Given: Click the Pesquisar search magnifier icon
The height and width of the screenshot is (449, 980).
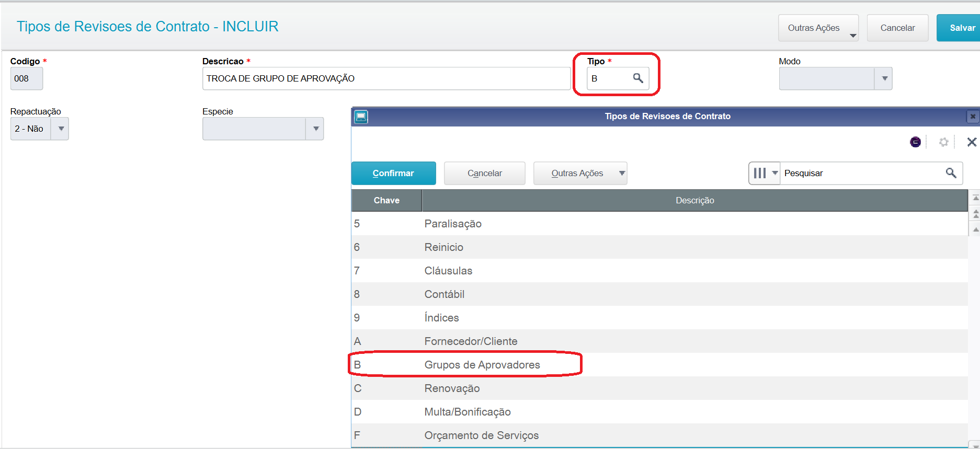Looking at the screenshot, I should pos(951,173).
